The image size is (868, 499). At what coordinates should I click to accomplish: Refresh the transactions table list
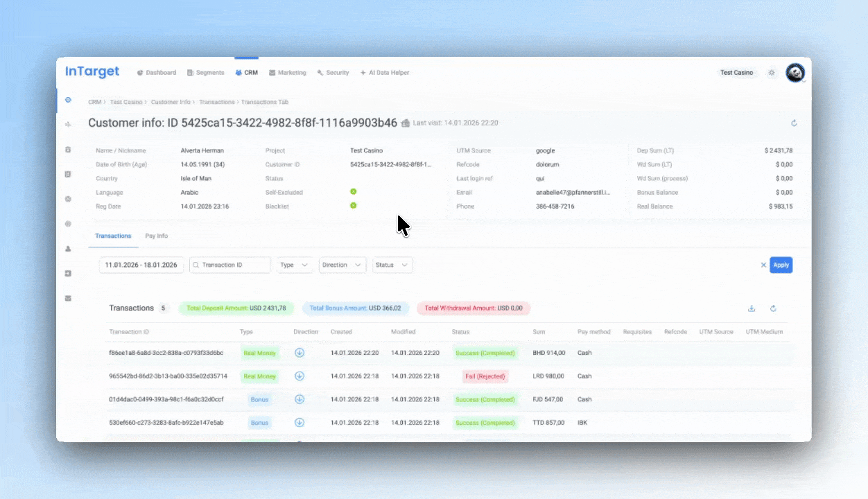tap(773, 308)
